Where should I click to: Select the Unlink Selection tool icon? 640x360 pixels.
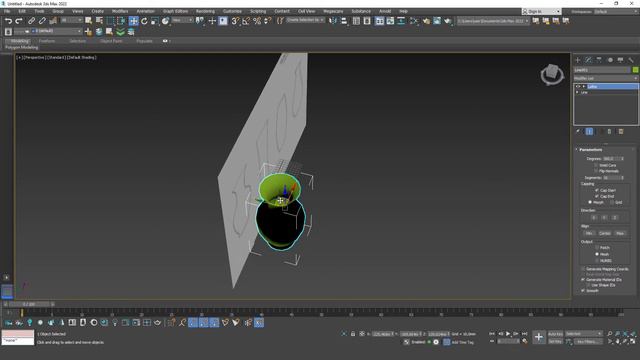[x=42, y=21]
